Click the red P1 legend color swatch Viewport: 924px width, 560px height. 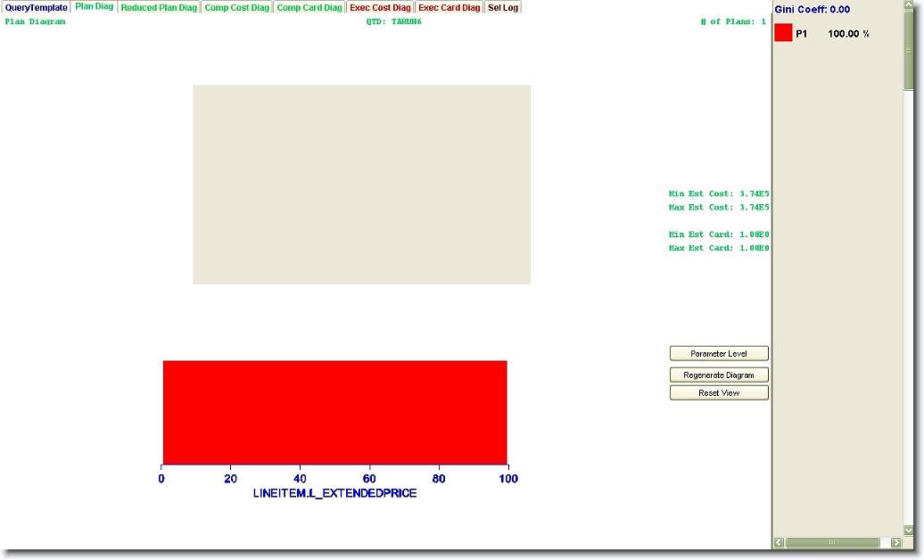click(783, 33)
